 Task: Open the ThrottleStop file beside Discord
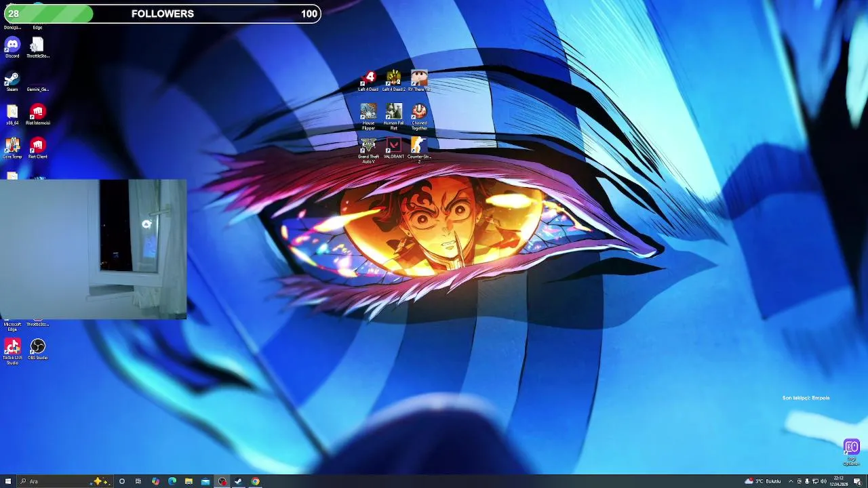pos(37,47)
